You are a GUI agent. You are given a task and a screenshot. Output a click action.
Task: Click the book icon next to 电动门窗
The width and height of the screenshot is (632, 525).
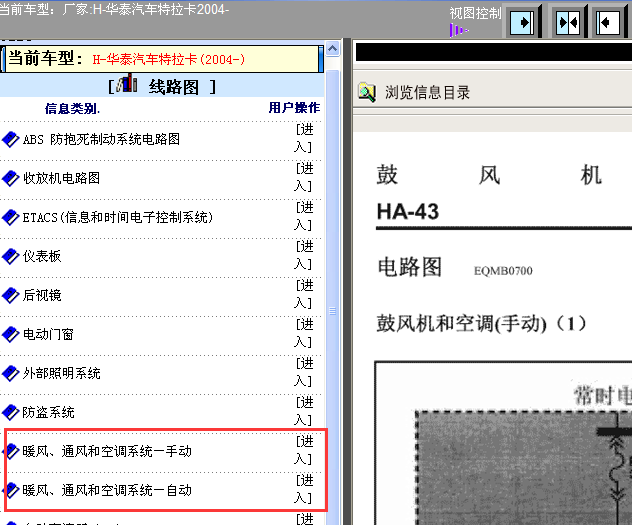click(x=11, y=335)
